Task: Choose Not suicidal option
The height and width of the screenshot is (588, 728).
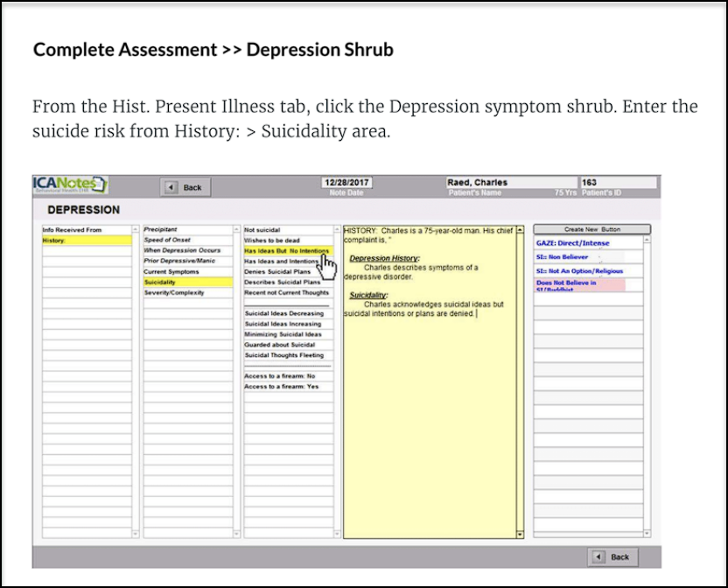Action: click(x=289, y=230)
